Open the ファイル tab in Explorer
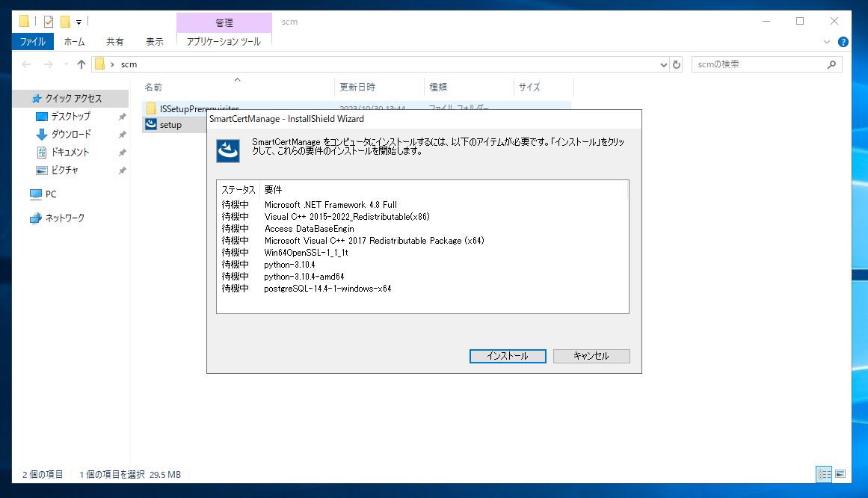Viewport: 868px width, 498px height. click(33, 42)
